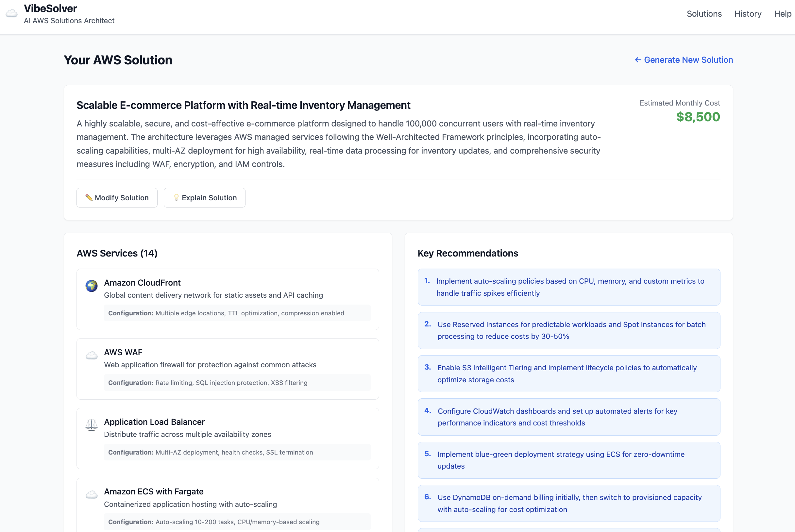Select the Amazon ECS with Fargate cloud icon

click(x=91, y=494)
